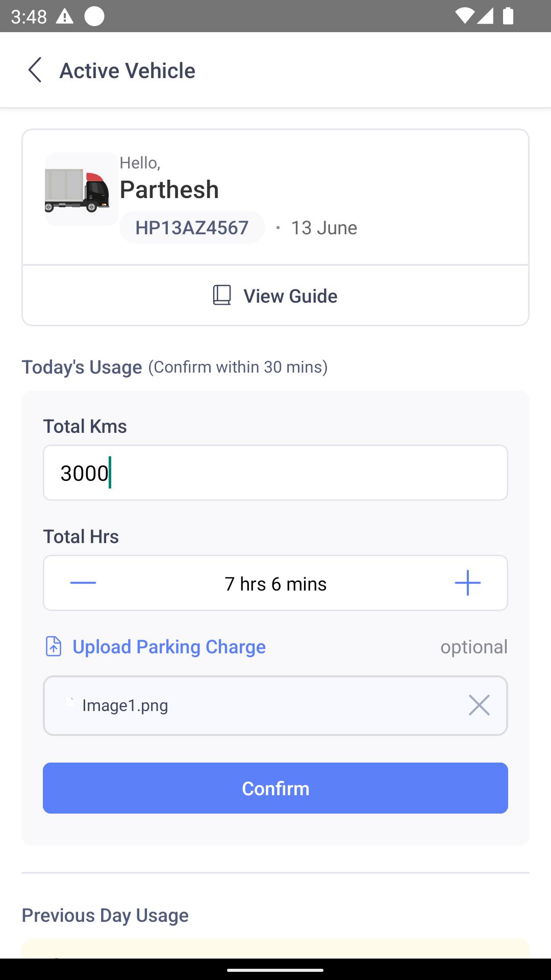Open the View Guide button
Screen dimensions: 551x980
coord(275,296)
